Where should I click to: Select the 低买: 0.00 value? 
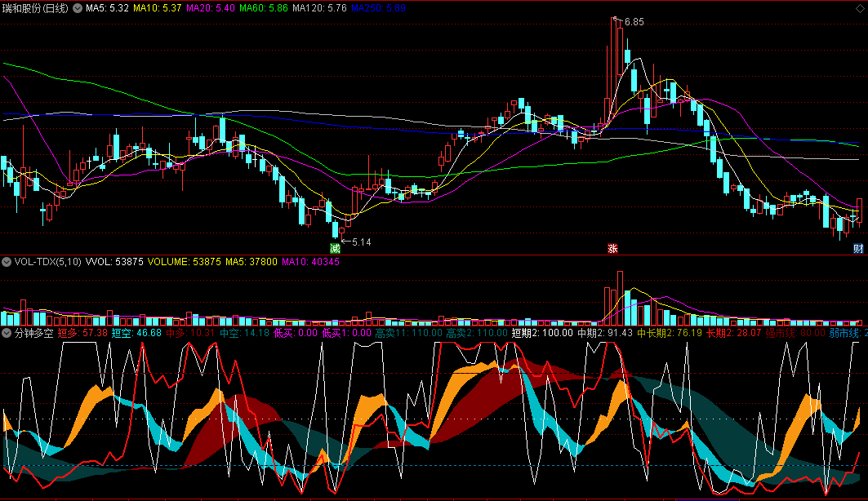296,333
